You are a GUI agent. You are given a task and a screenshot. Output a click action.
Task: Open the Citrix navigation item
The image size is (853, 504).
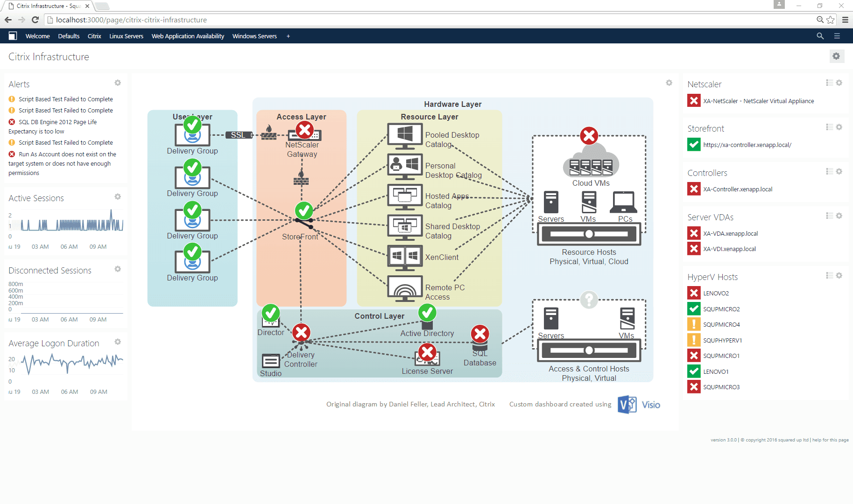click(x=94, y=36)
